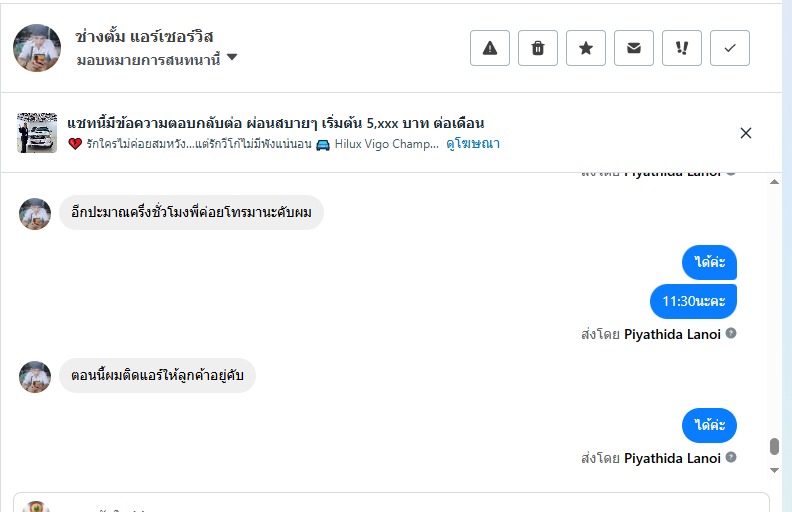Click the scrollbar down arrow

pyautogui.click(x=774, y=469)
